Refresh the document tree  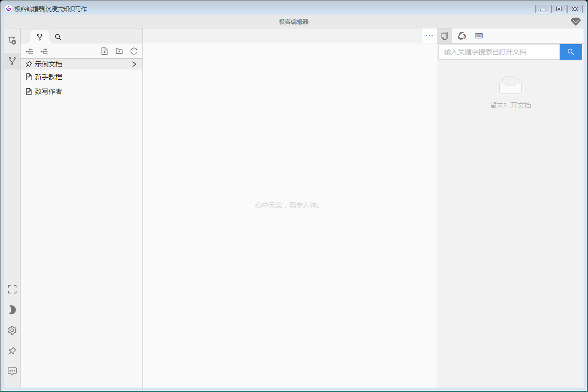[x=134, y=51]
